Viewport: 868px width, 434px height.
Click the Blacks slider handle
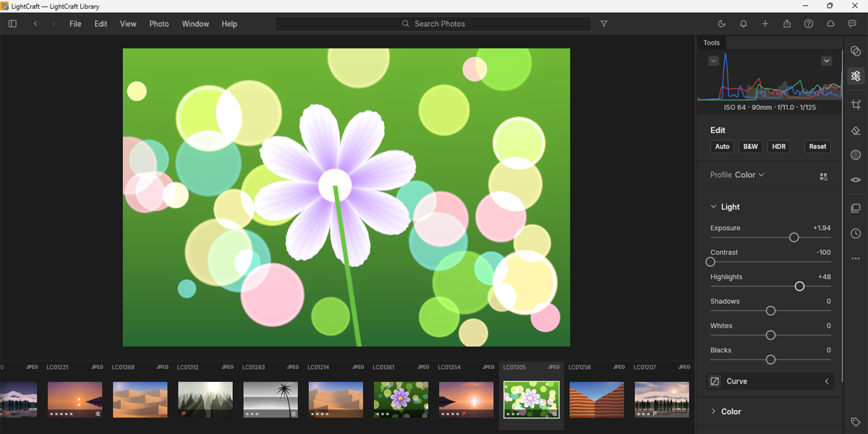pos(770,359)
